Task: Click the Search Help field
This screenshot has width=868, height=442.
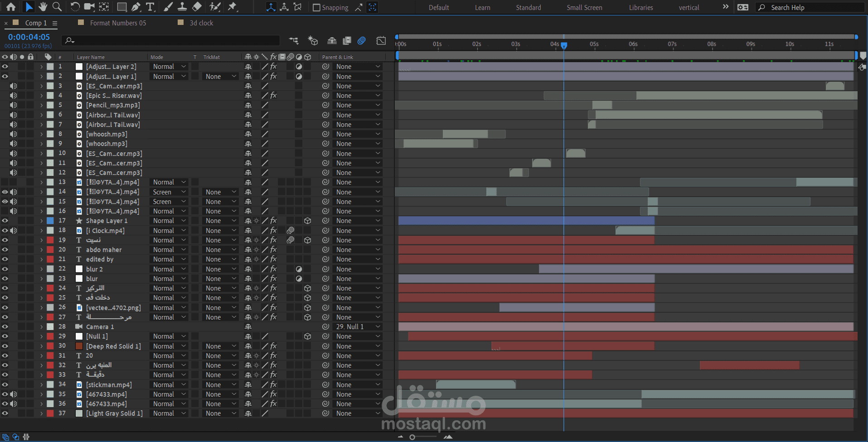Action: click(x=810, y=8)
